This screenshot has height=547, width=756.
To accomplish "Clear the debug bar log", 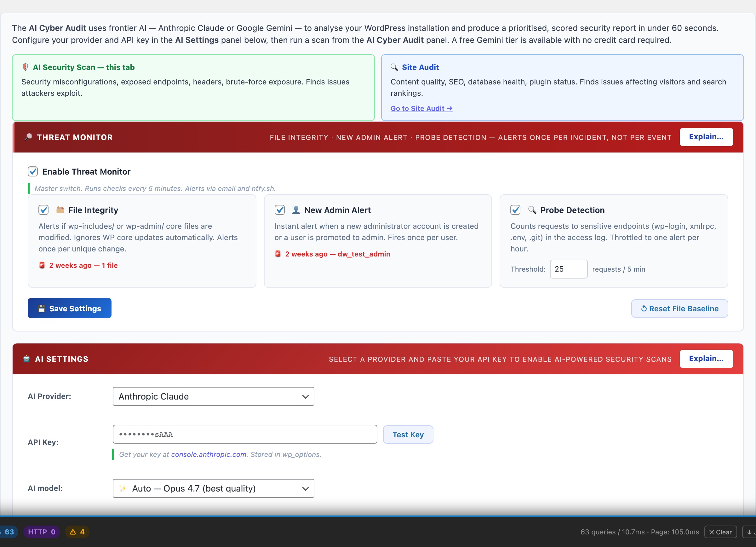I will click(720, 532).
